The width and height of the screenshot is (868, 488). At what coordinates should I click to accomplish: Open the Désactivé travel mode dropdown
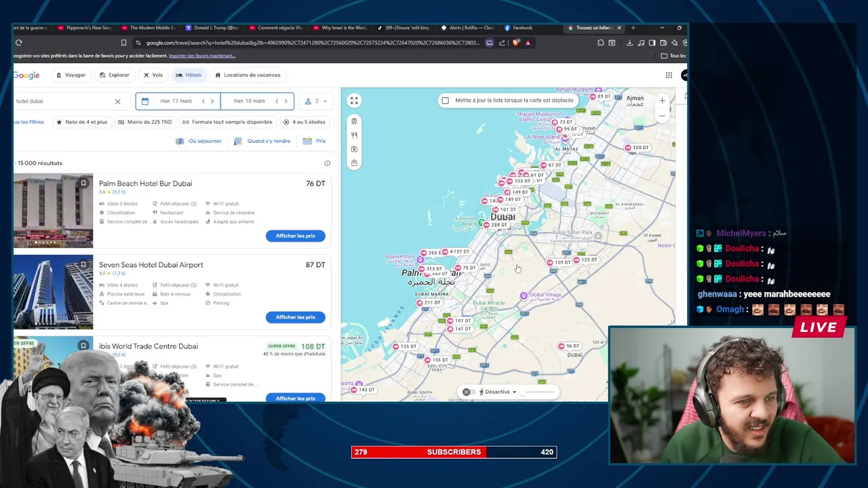[498, 392]
